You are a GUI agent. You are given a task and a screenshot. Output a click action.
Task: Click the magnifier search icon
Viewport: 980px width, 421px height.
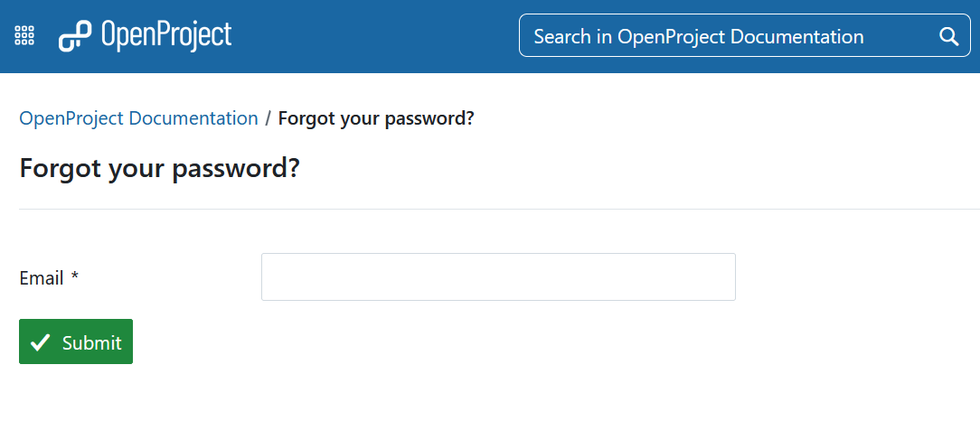pyautogui.click(x=948, y=36)
